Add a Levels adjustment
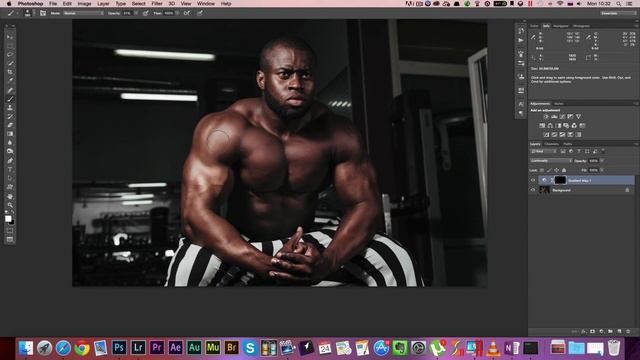Viewport: 640px width, 360px height. click(x=554, y=117)
